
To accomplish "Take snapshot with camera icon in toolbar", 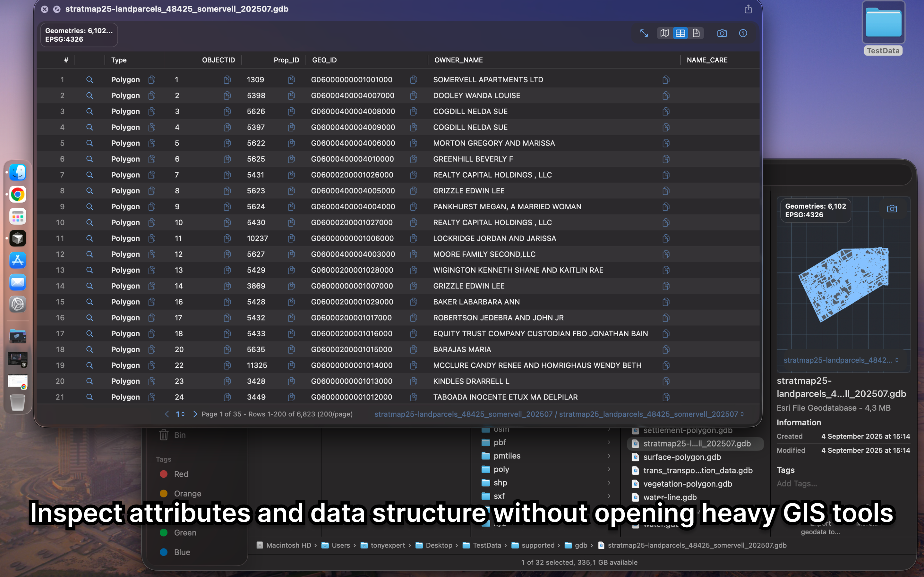I will point(722,33).
